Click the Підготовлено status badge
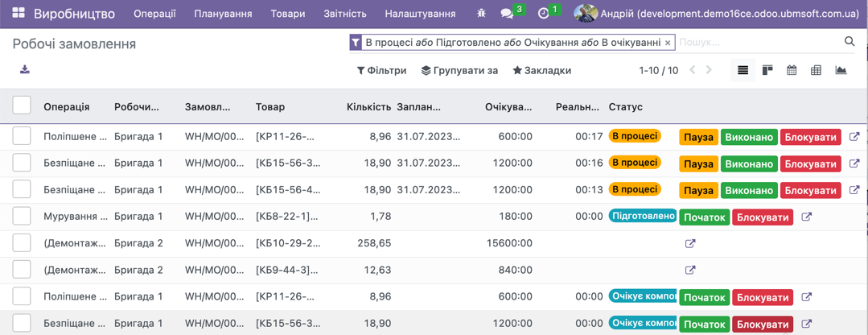The image size is (868, 335). coord(642,216)
